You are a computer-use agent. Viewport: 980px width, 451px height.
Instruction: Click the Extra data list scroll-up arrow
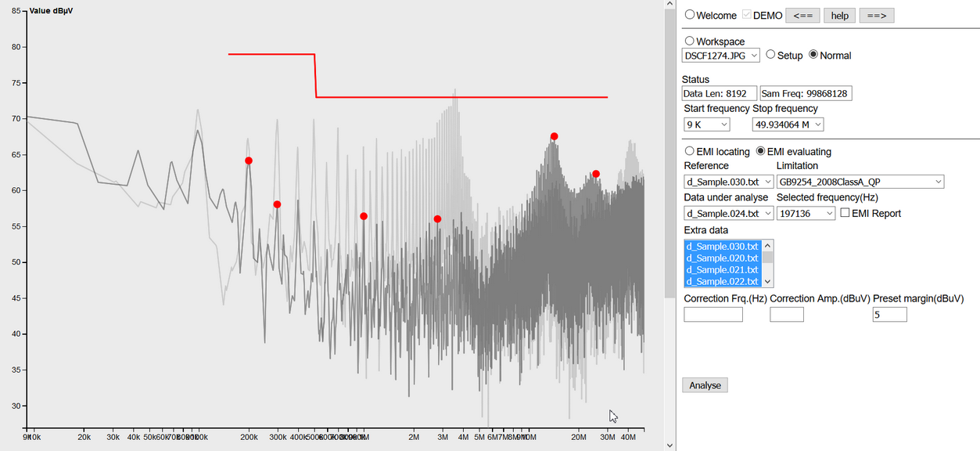tap(768, 246)
